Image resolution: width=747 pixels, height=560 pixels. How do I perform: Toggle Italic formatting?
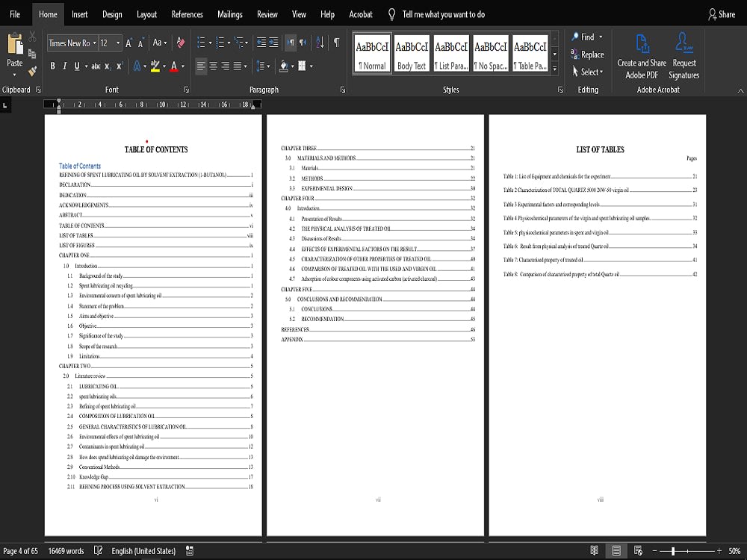[63, 65]
